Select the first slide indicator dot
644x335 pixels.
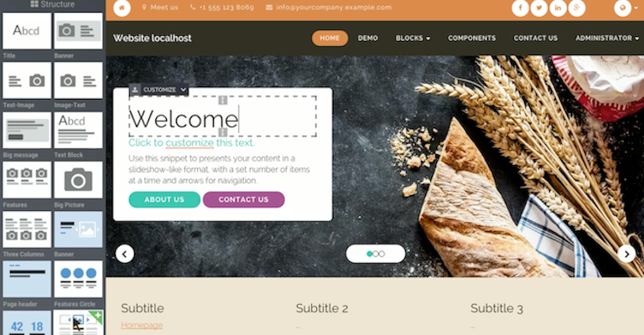369,254
